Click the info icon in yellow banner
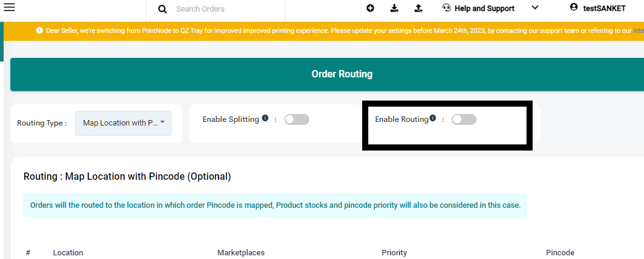Viewport: 644px width, 259px height. click(40, 30)
